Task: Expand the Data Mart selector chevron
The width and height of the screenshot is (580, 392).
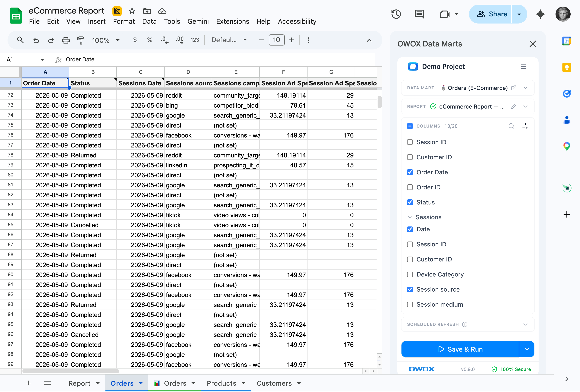Action: (x=525, y=88)
